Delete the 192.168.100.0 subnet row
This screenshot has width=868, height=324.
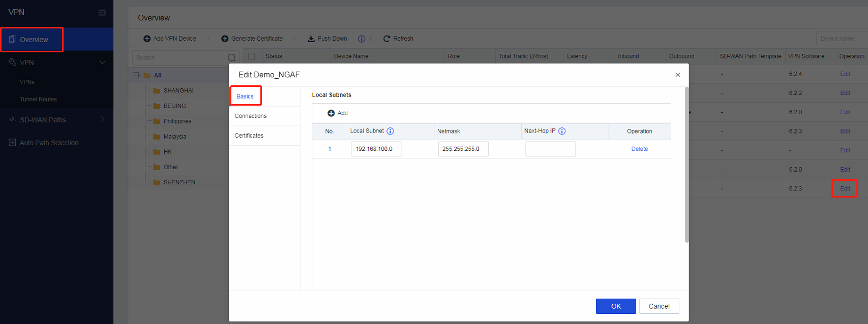coord(639,149)
